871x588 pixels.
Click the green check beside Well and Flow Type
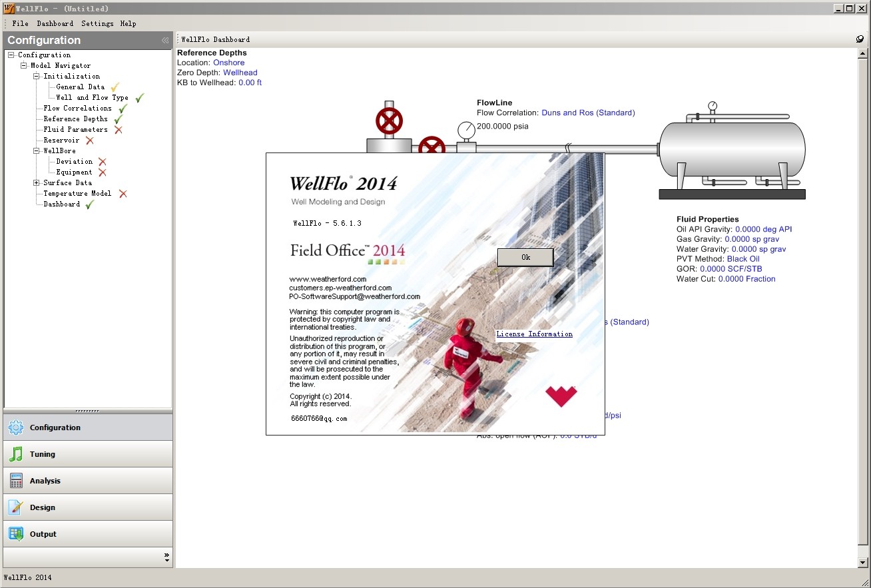click(140, 98)
